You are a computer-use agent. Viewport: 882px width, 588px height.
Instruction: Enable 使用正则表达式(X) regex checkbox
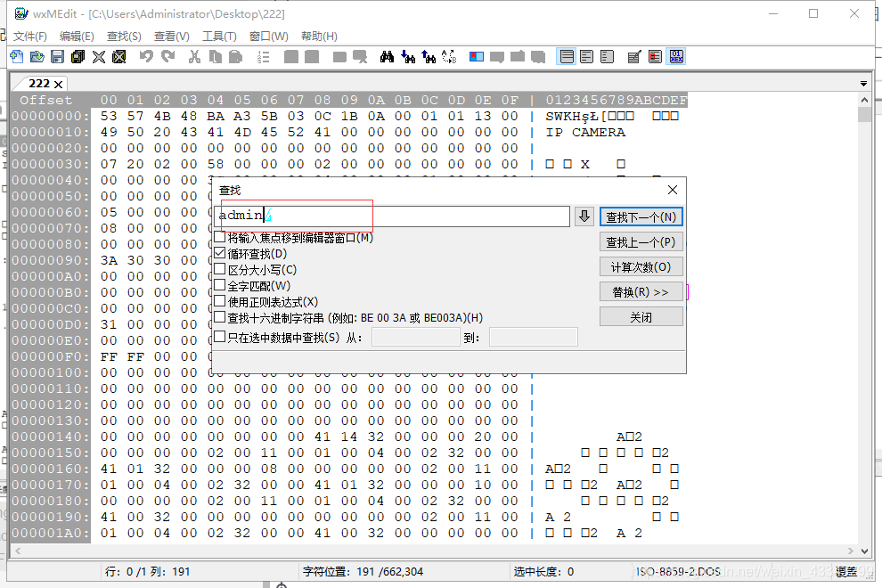click(x=220, y=301)
